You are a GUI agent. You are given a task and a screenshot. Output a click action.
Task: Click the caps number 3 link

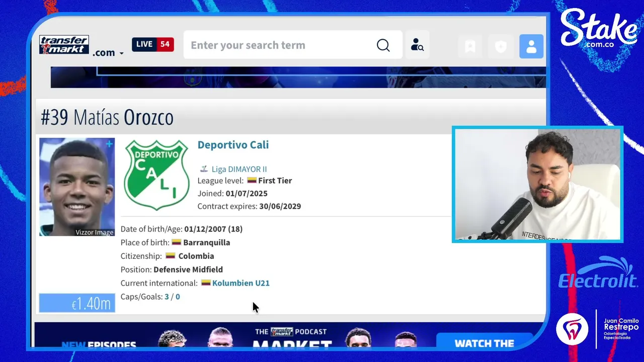167,297
